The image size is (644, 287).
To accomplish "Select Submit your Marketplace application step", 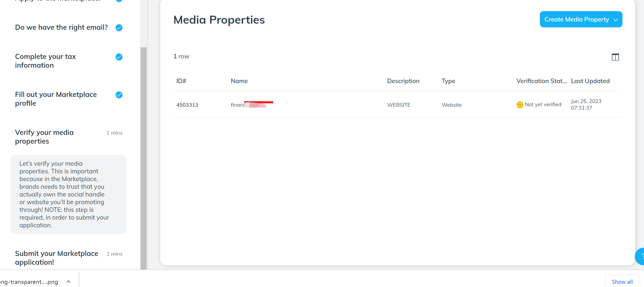I will click(57, 258).
